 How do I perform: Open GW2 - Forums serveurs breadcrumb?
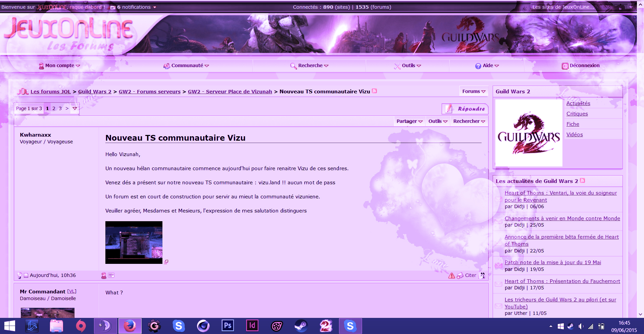(150, 91)
